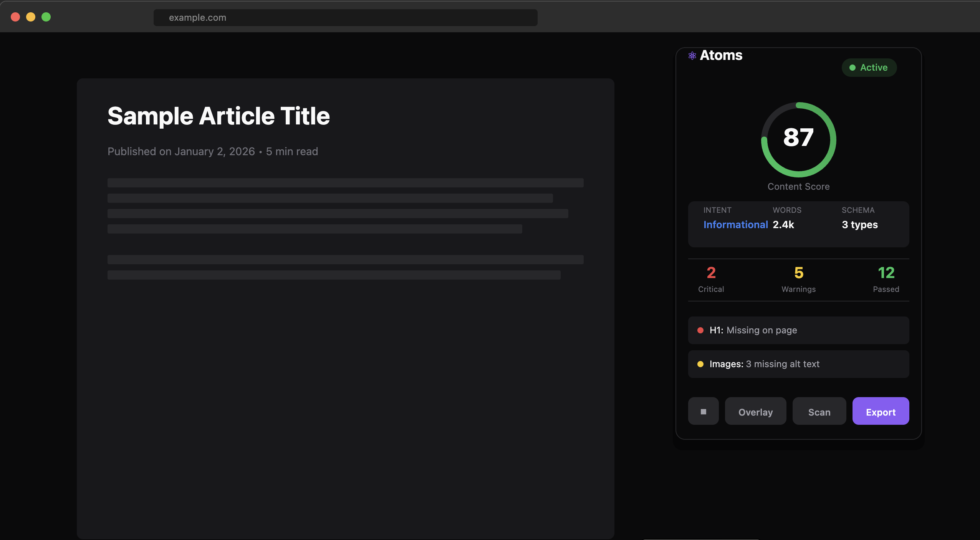Click the Content Score ring showing 87

(x=798, y=139)
